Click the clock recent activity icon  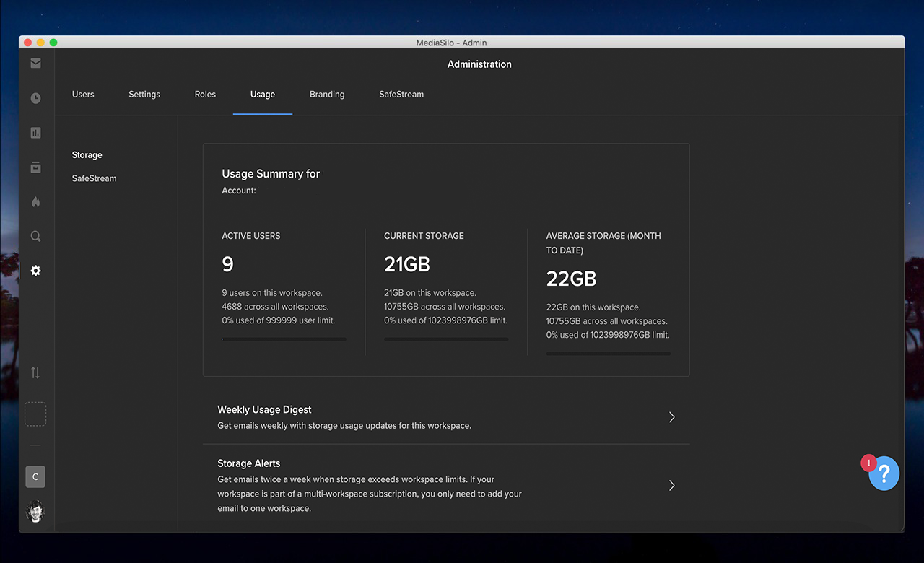[35, 98]
